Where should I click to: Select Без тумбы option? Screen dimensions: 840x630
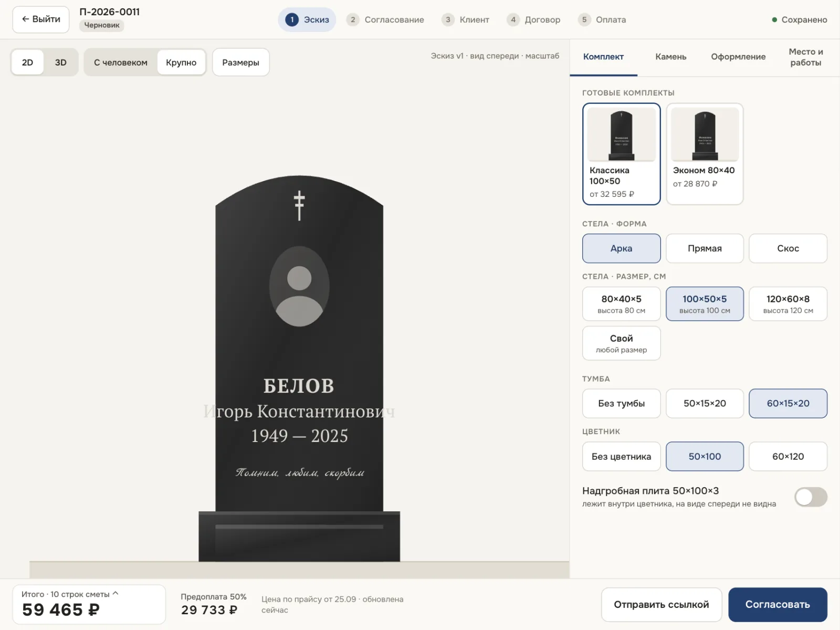pyautogui.click(x=621, y=403)
